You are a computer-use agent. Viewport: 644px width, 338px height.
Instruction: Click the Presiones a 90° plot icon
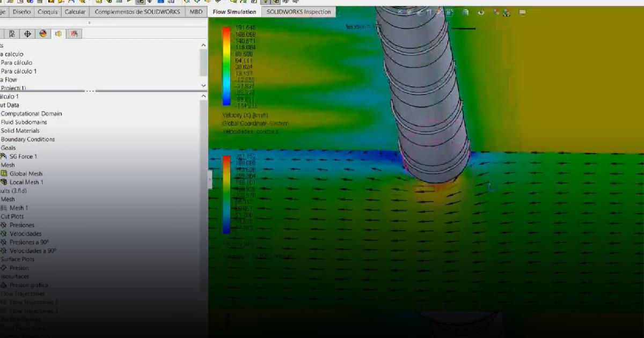pos(4,242)
